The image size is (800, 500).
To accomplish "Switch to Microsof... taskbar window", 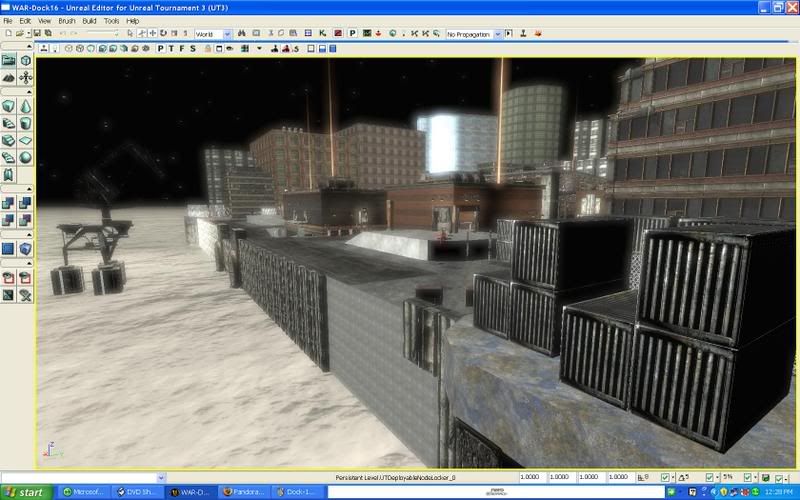I will (x=83, y=492).
